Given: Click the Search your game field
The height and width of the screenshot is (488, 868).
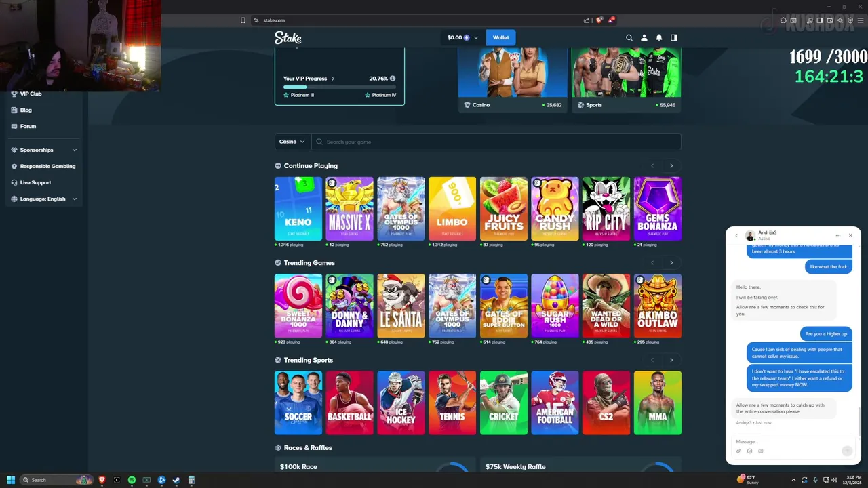Looking at the screenshot, I should tap(496, 142).
